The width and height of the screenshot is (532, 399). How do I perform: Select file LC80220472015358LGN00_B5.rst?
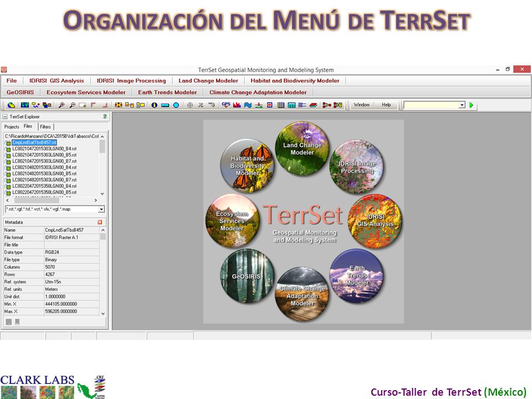click(44, 192)
